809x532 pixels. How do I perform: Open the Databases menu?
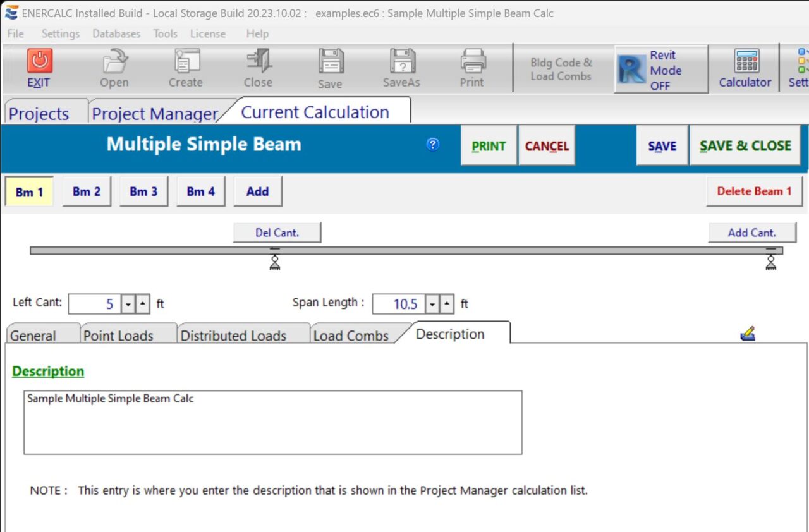116,33
